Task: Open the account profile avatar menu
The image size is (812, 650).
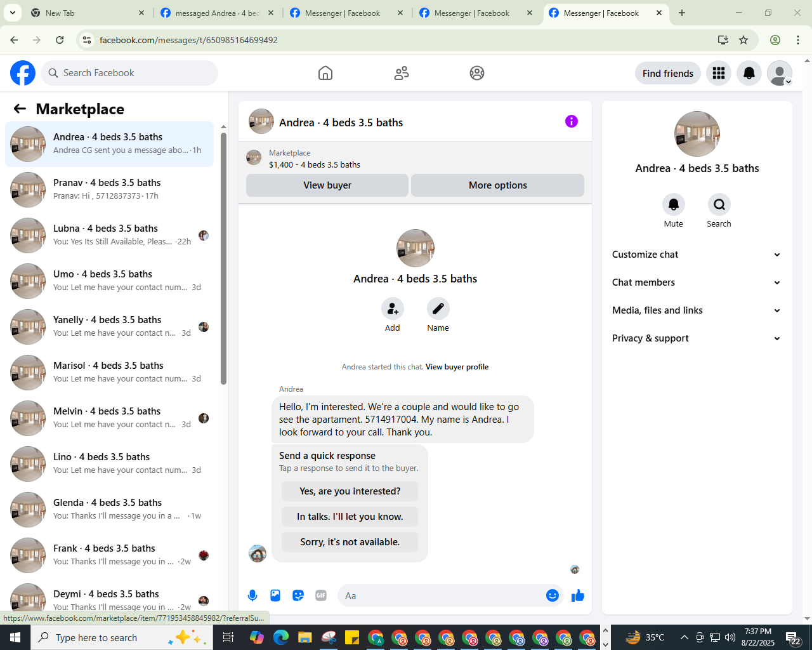Action: coord(780,73)
